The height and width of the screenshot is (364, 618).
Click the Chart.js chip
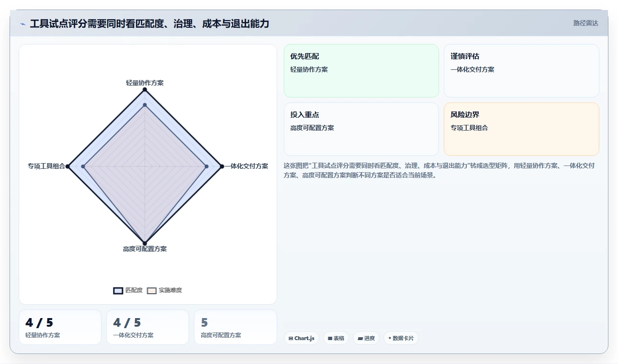302,338
